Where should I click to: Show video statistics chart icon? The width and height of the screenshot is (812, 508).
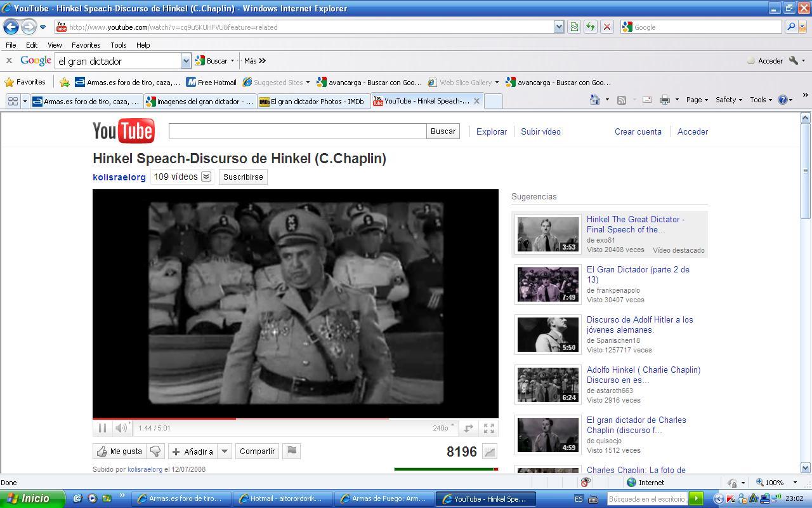490,451
